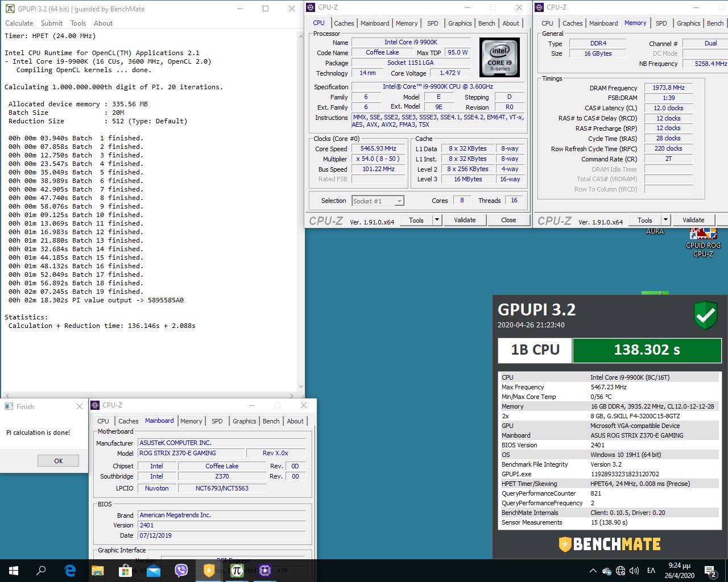This screenshot has width=728, height=582.
Task: Open the About menu in GPUPI
Action: coord(104,23)
